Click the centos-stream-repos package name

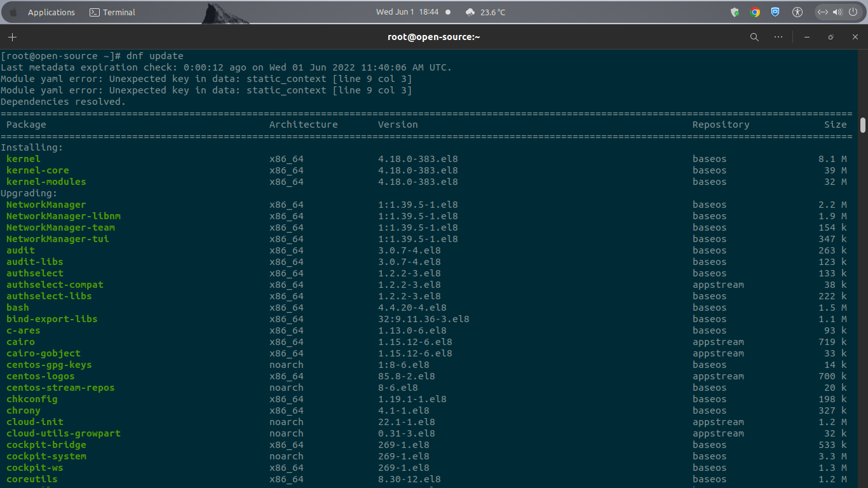(60, 388)
